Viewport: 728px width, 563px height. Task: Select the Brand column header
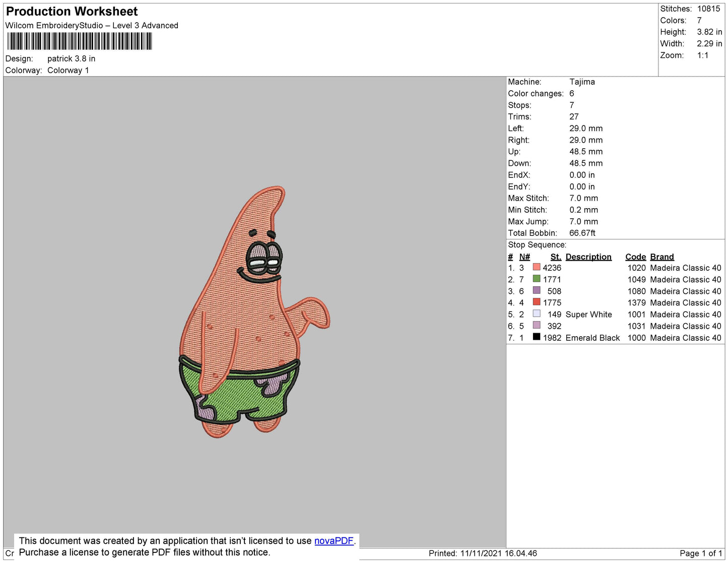(661, 257)
